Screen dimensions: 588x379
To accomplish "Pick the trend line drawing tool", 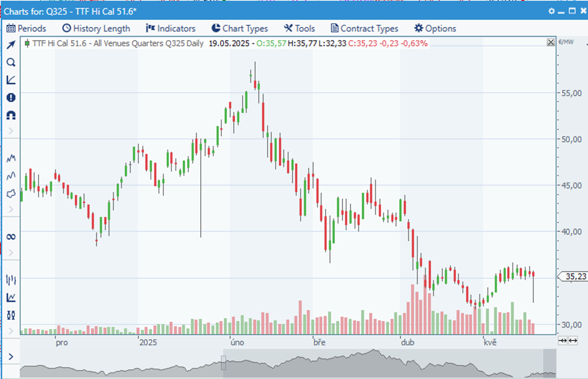I will (11, 80).
